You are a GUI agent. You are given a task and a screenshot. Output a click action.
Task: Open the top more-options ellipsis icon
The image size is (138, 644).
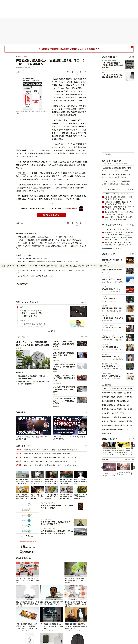(x=85, y=72)
